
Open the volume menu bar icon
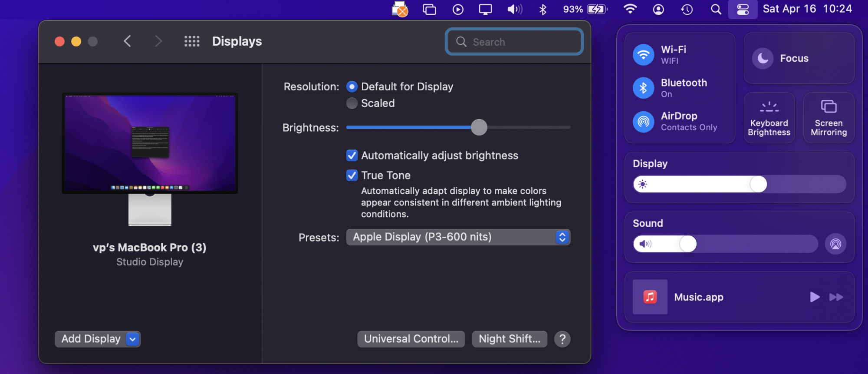click(x=515, y=9)
